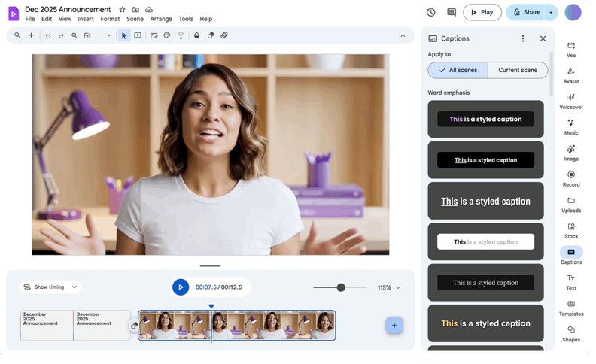Click the plus add icon in toolbar
The height and width of the screenshot is (364, 596).
tap(31, 35)
